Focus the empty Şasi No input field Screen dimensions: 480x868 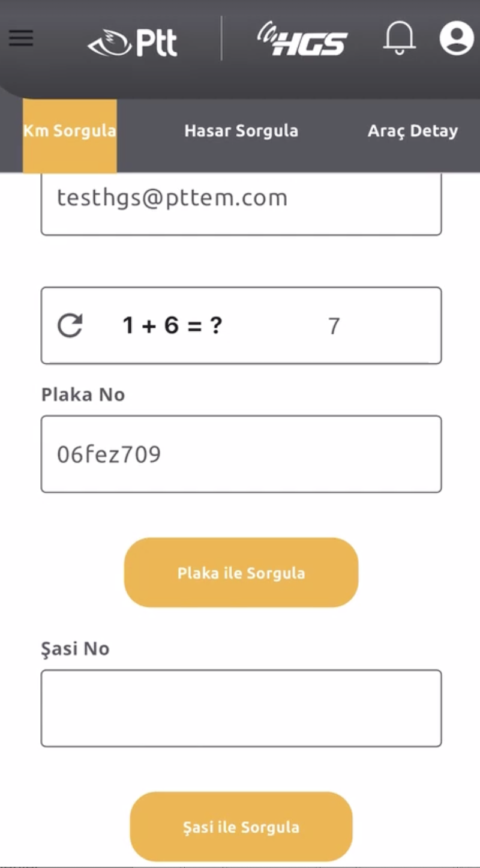pos(241,708)
